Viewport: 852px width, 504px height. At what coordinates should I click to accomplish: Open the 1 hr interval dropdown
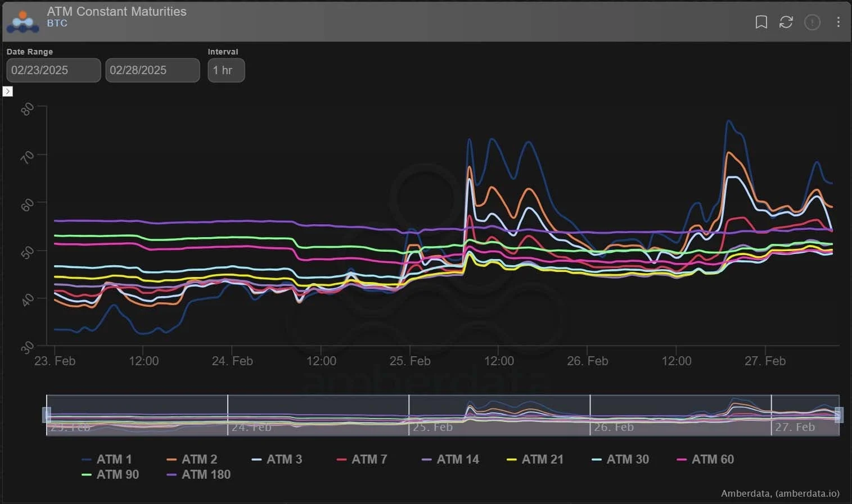point(226,70)
